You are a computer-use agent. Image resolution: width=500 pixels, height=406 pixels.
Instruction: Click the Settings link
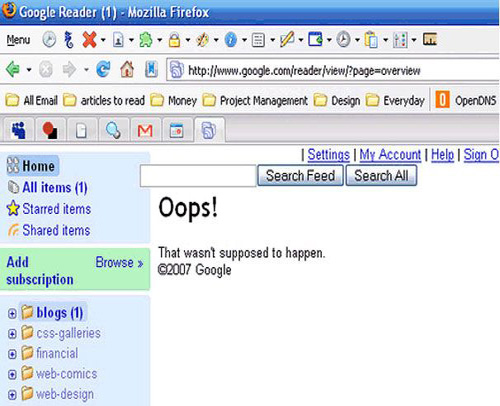[328, 155]
